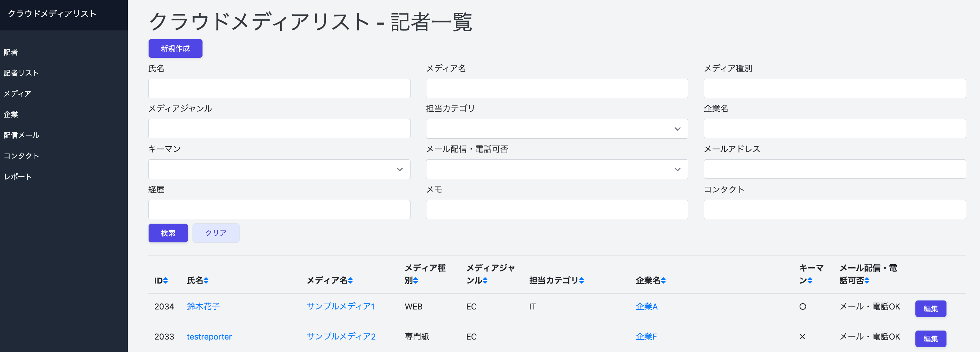Image resolution: width=980 pixels, height=352 pixels.
Task: Sort the メール配信・電話可否 column
Action: [x=867, y=281]
